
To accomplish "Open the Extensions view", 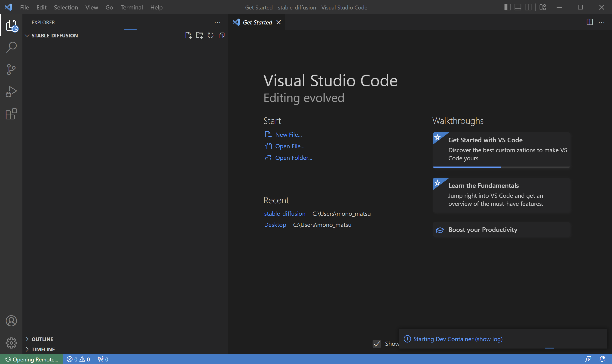I will click(11, 114).
